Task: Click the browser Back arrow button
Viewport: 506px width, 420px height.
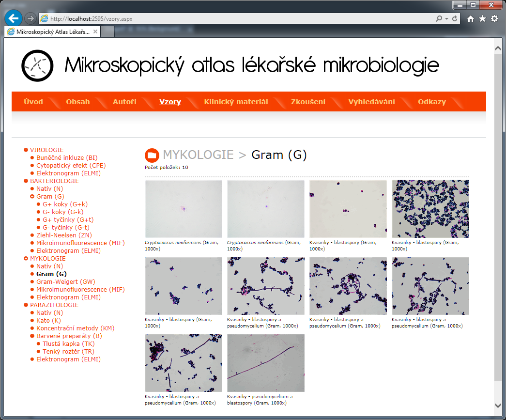Action: click(x=14, y=18)
